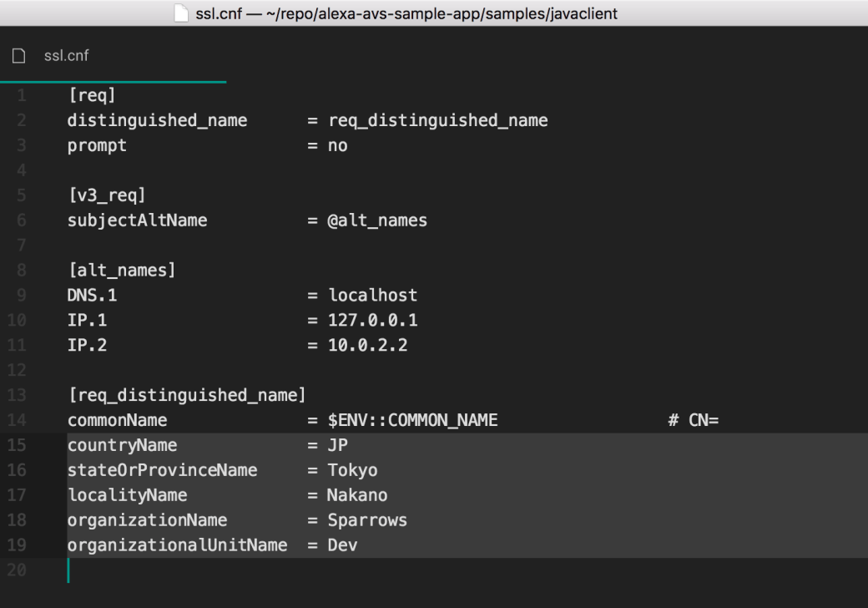Click the file icon on the ssl.cnf tab

coord(18,56)
